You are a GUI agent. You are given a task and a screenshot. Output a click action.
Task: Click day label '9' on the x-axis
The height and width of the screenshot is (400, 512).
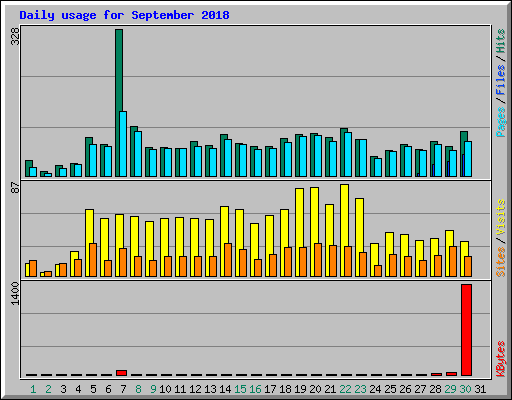point(153,389)
